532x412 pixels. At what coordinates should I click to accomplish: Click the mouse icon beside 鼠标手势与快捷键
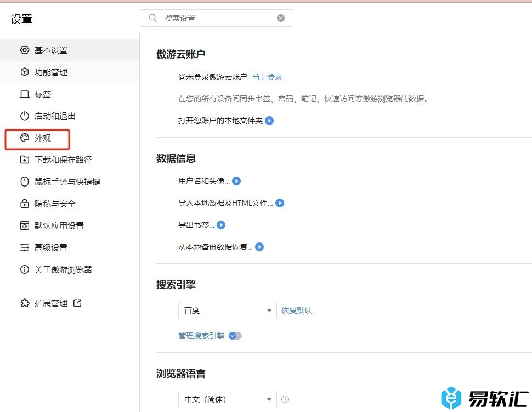25,182
